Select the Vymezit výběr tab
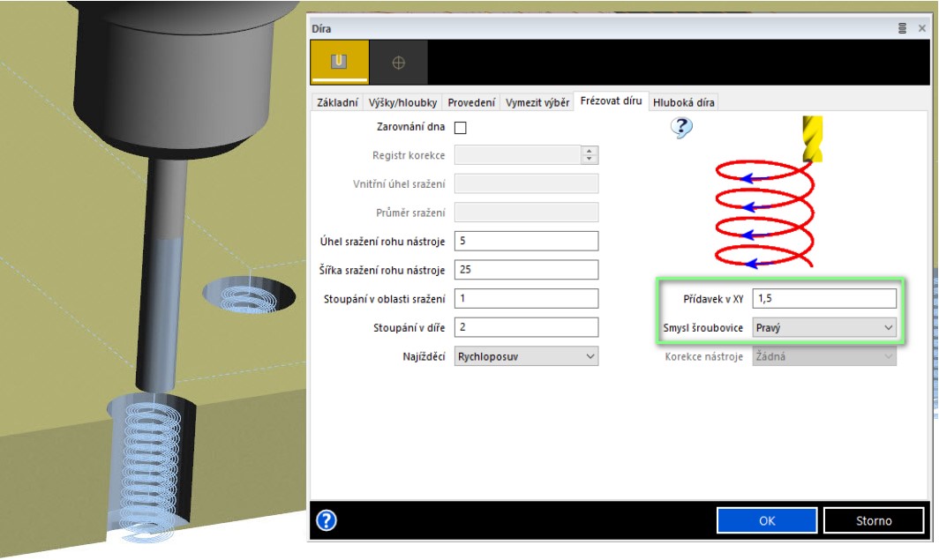The image size is (939, 560). coord(537,102)
